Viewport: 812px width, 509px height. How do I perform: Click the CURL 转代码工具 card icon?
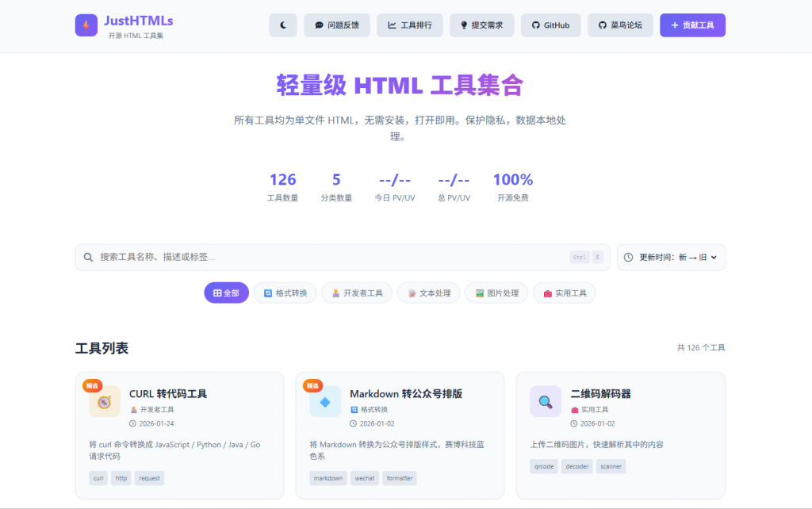(105, 401)
